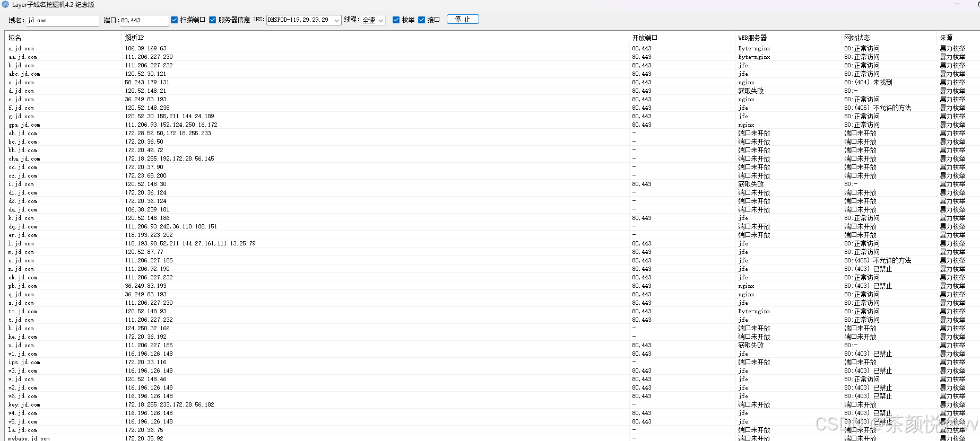980x441 pixels.
Task: Select the cha.jd.com row
Action: click(492, 158)
